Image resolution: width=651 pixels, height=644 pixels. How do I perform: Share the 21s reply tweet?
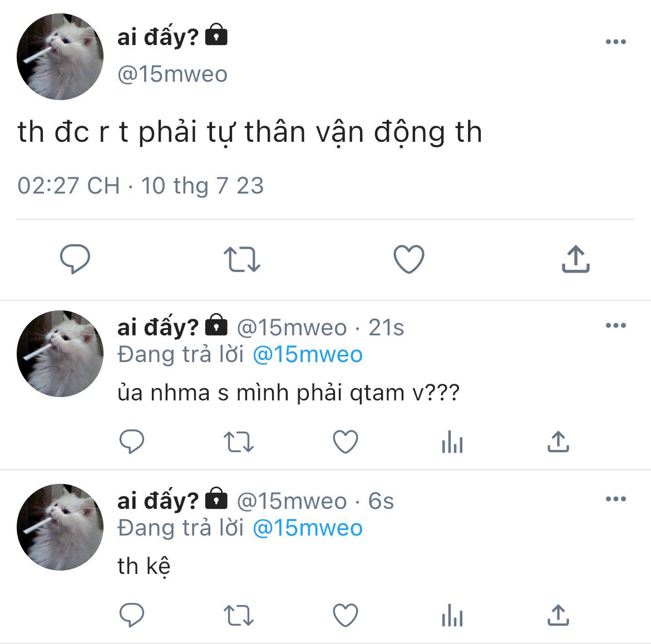pyautogui.click(x=559, y=441)
